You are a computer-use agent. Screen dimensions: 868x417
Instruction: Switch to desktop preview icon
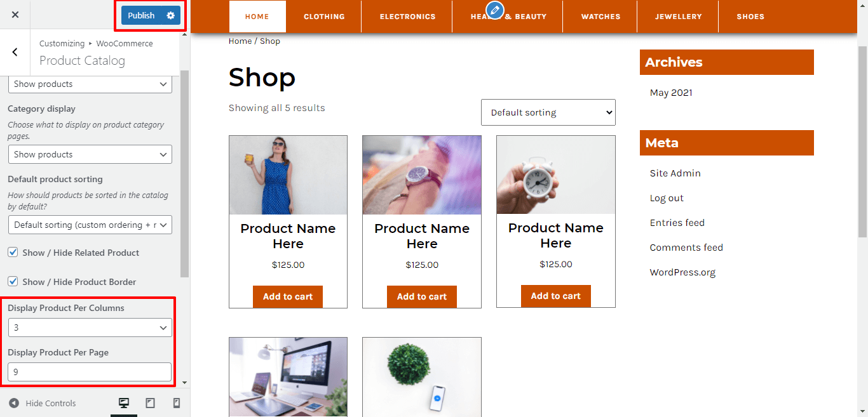124,403
